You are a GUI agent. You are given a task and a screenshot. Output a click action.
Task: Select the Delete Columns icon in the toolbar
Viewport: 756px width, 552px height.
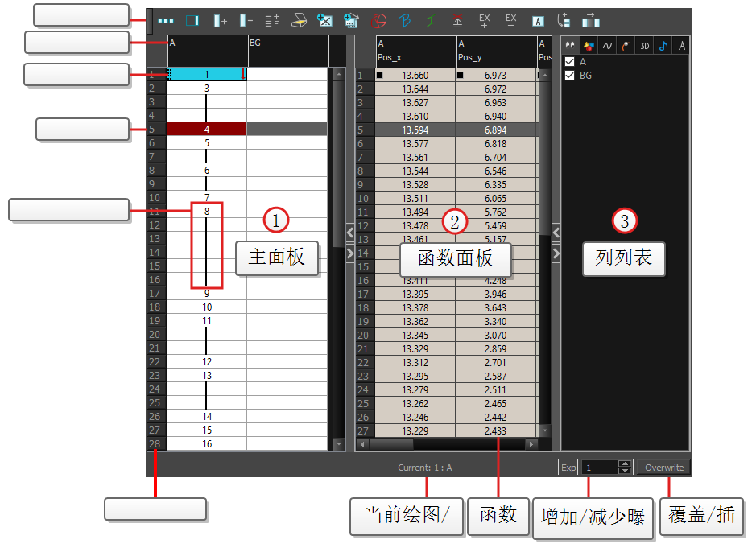[x=247, y=21]
